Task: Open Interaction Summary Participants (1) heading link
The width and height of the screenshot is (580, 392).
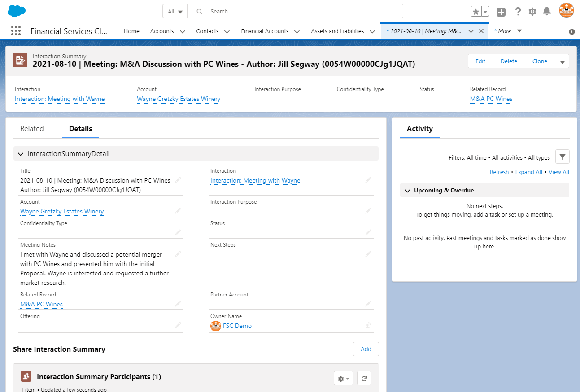Action: [99, 377]
